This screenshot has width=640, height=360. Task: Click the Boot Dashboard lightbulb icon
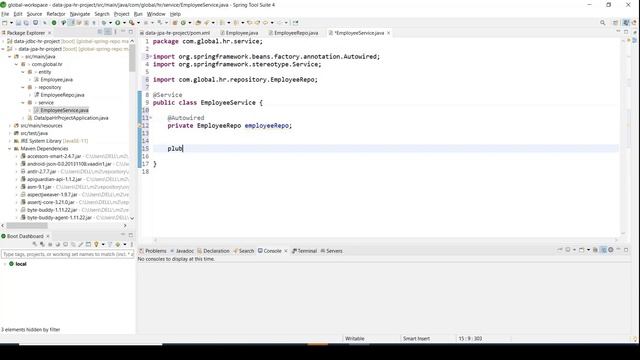(96, 244)
